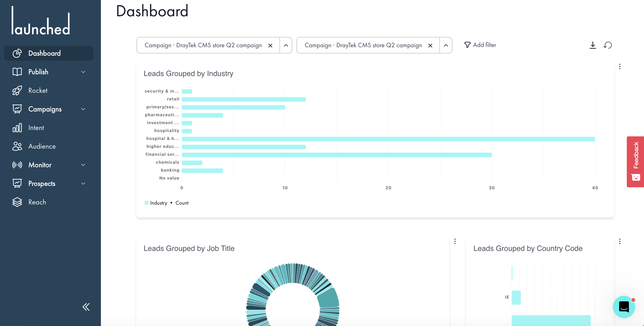Remove the second campaign filter
This screenshot has width=644, height=326.
pos(430,46)
